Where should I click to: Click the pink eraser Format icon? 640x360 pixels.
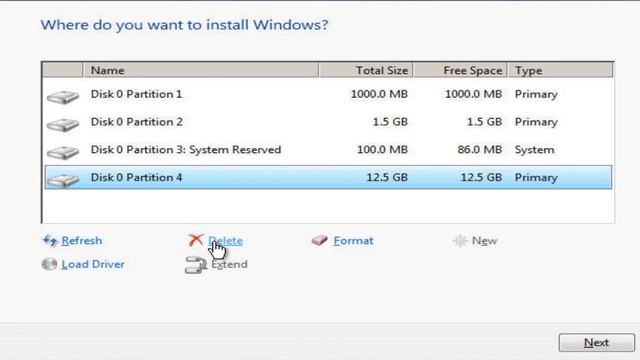(x=320, y=240)
